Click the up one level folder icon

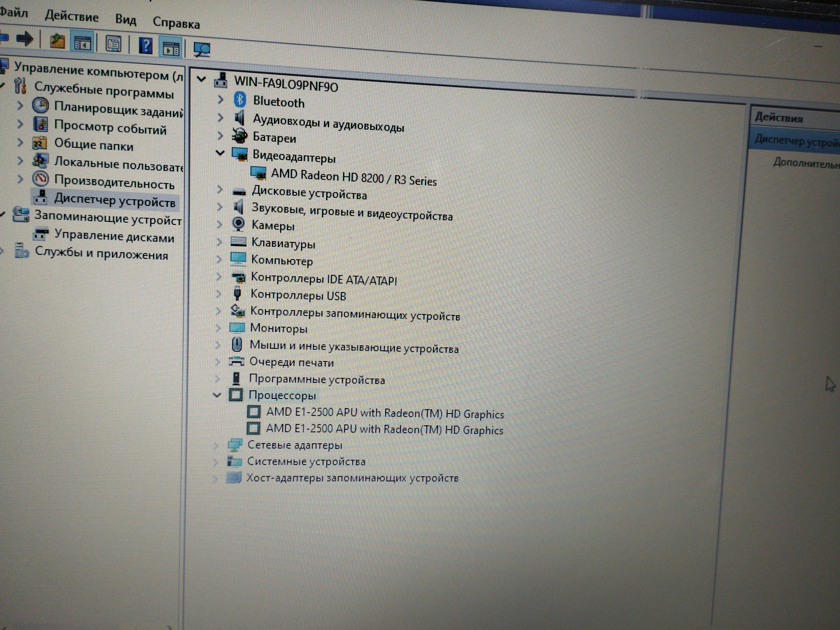click(57, 42)
